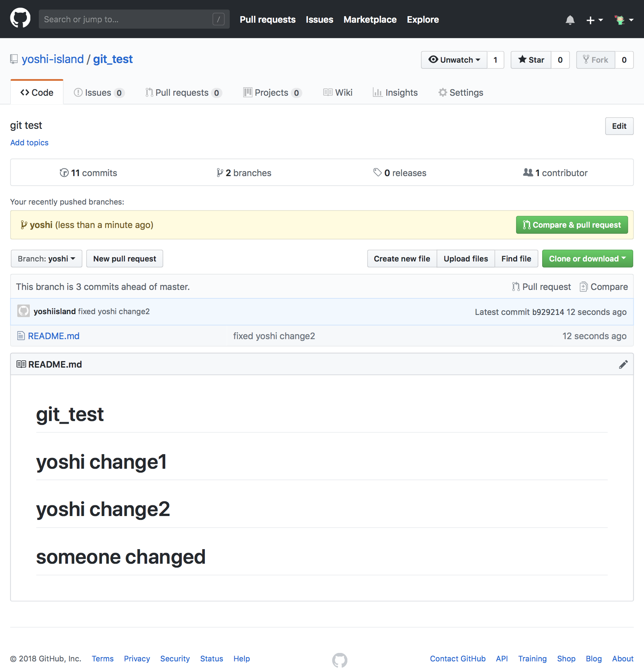Click Upload files
Screen dimensions: 644x671
coord(466,259)
